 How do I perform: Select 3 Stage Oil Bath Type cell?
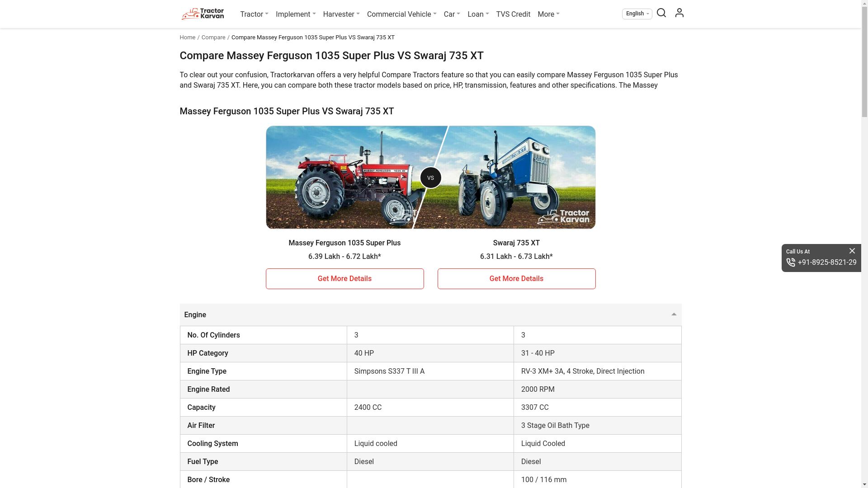click(x=597, y=426)
